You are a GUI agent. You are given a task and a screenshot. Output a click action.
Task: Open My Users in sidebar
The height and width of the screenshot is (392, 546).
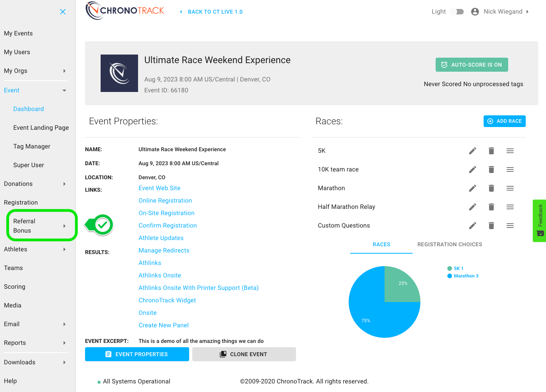(x=17, y=52)
